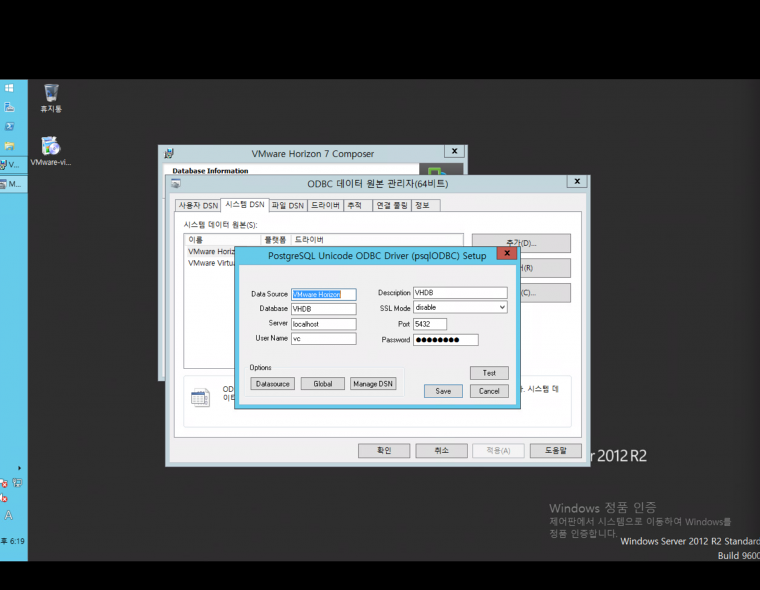Click the Server field with localhost
Screen dimensions: 760x590
324,324
